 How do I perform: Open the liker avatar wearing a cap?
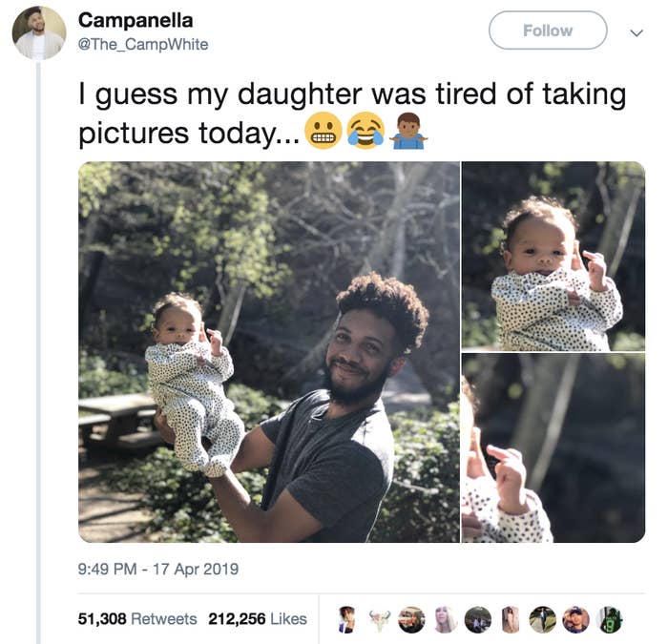tap(576, 619)
